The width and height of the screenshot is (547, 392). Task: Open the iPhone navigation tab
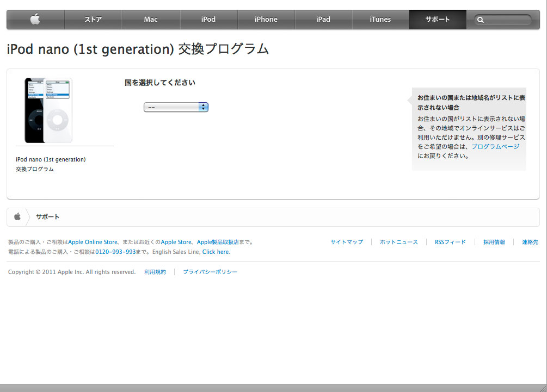tap(266, 20)
